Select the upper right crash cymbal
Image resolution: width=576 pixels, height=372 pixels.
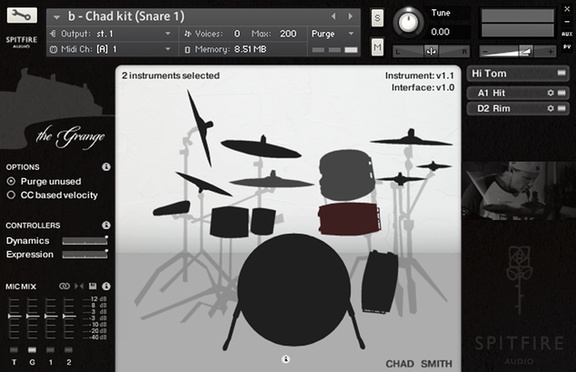[x=411, y=140]
